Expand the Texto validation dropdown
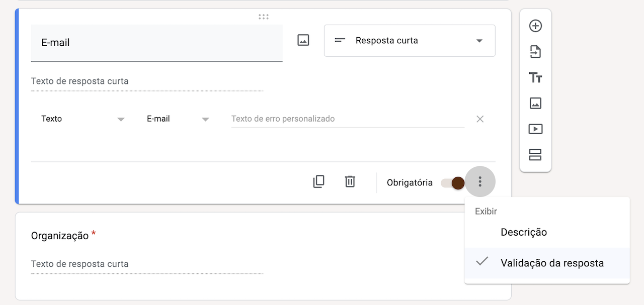 pyautogui.click(x=83, y=119)
